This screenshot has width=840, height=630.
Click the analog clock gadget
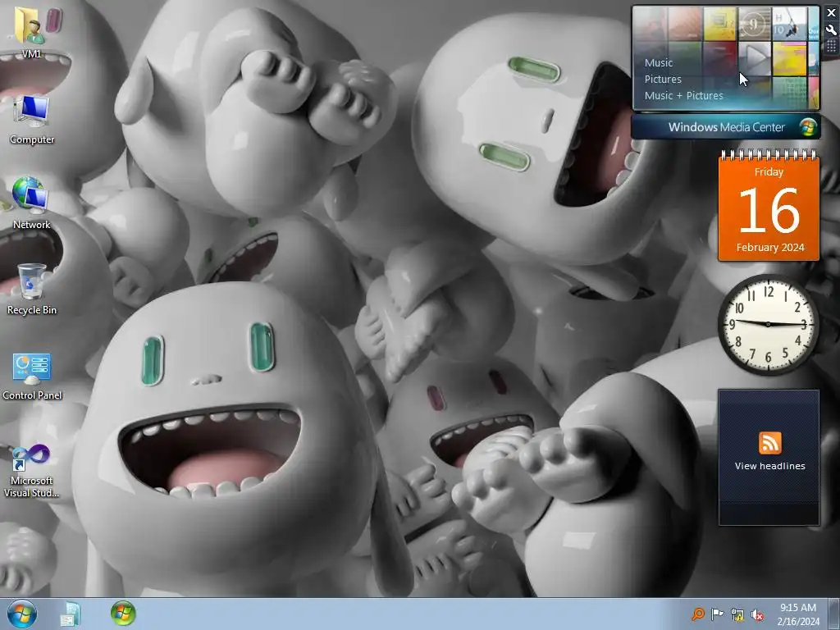(x=768, y=324)
